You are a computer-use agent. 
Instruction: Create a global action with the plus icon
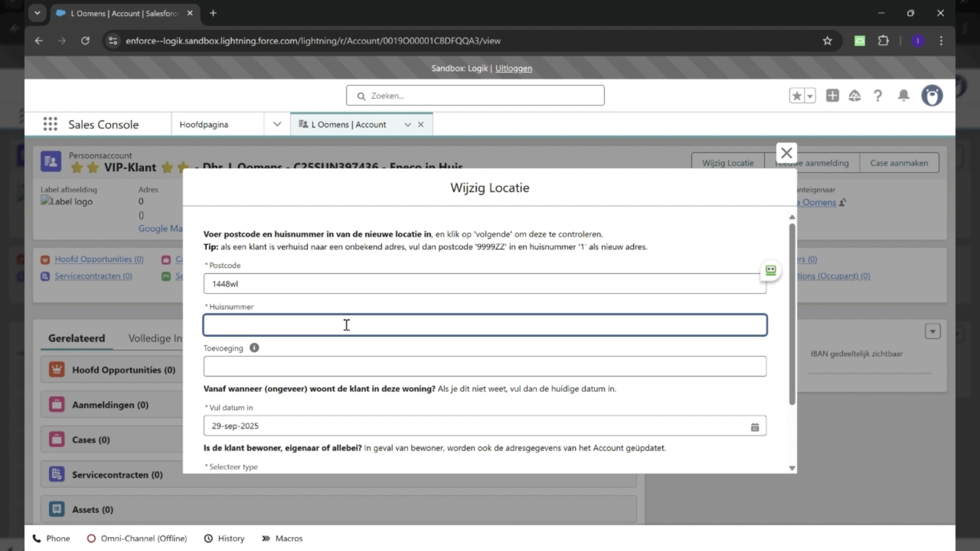[832, 95]
